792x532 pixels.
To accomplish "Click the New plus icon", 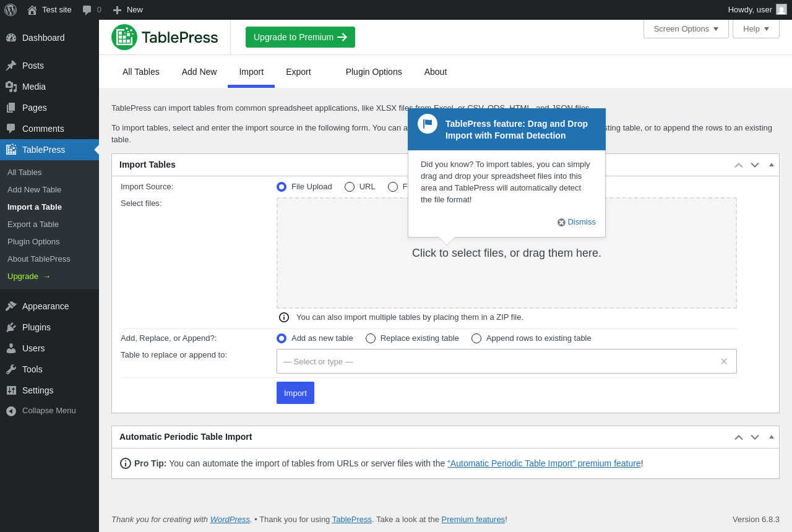I will point(117,10).
